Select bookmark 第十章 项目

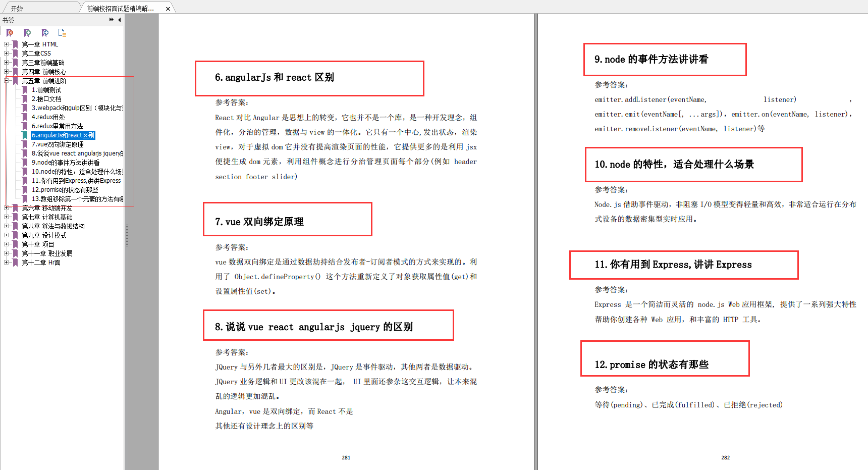point(38,244)
